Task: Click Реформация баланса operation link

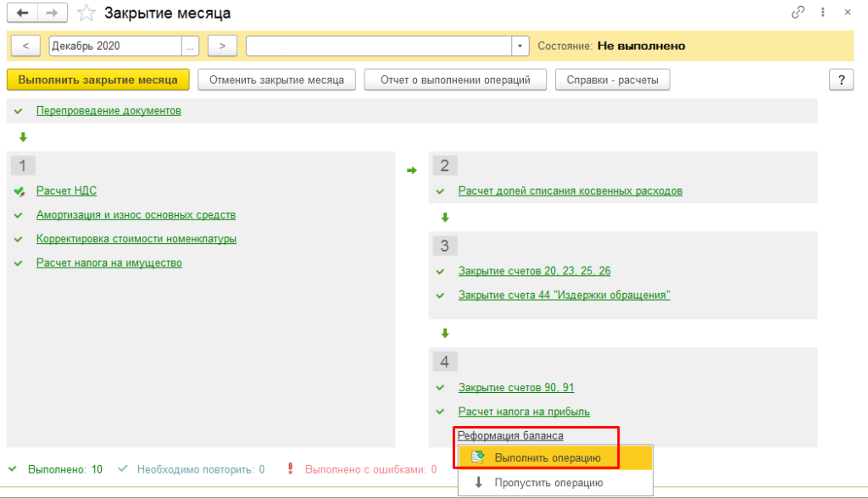Action: [510, 435]
